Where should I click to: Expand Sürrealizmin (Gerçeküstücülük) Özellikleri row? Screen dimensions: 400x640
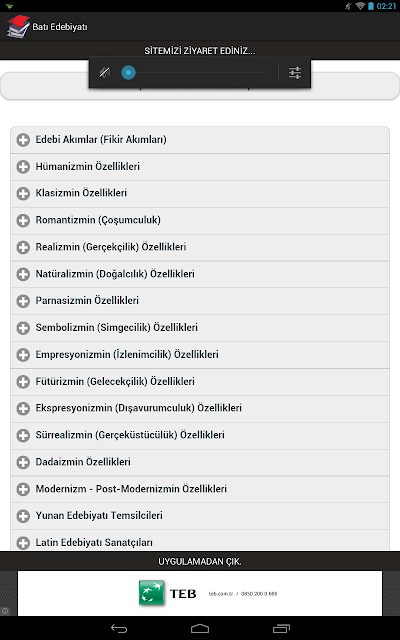200,435
